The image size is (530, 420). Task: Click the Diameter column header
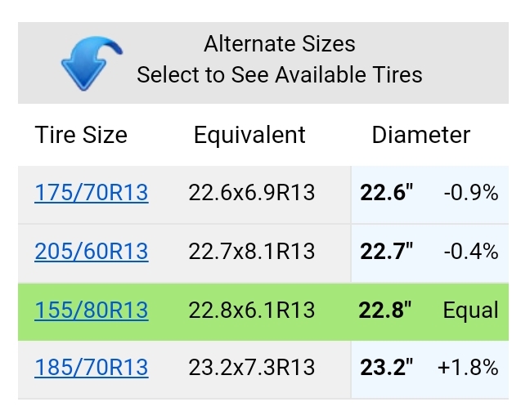tap(421, 135)
